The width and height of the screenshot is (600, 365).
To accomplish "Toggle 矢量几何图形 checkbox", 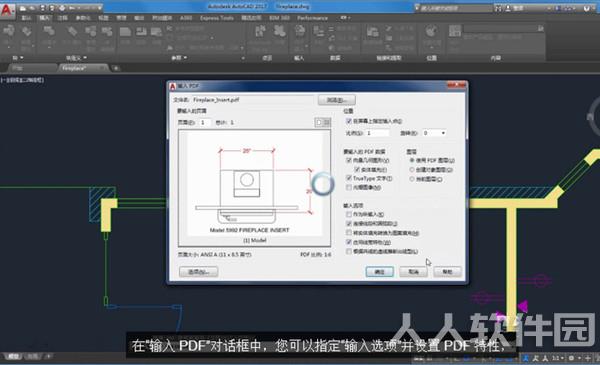I will coord(349,160).
